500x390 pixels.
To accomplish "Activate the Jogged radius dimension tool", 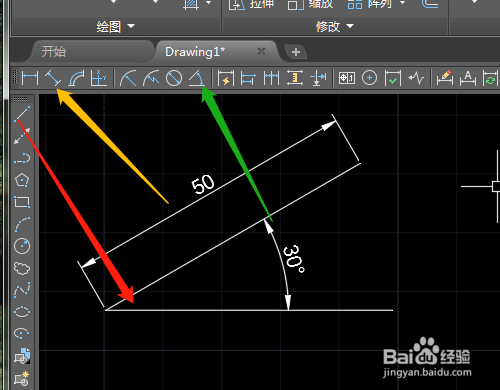I will (151, 78).
